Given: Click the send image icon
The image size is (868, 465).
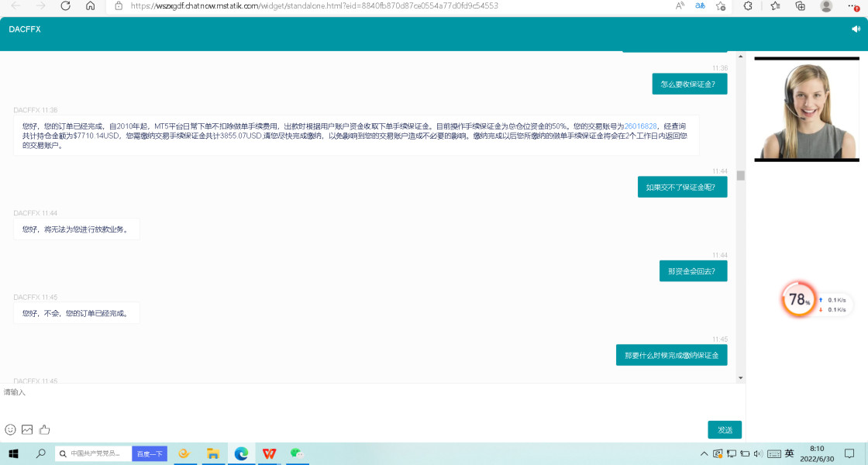Looking at the screenshot, I should tap(27, 429).
